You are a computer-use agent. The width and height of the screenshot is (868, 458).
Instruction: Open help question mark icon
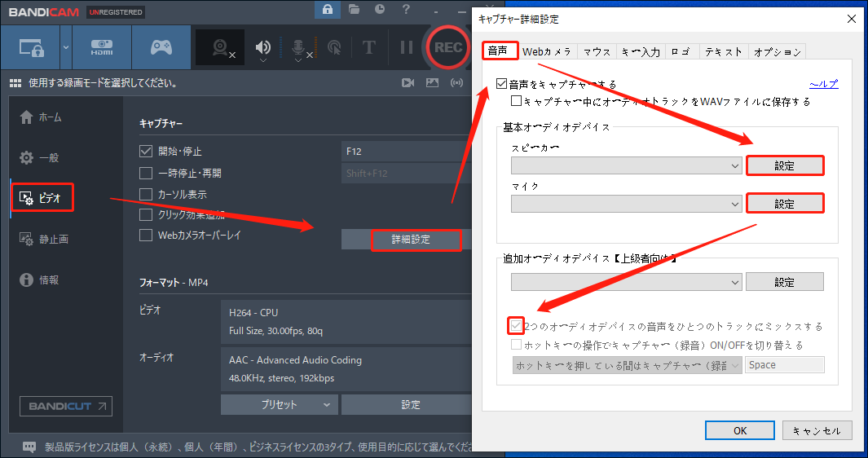point(406,10)
